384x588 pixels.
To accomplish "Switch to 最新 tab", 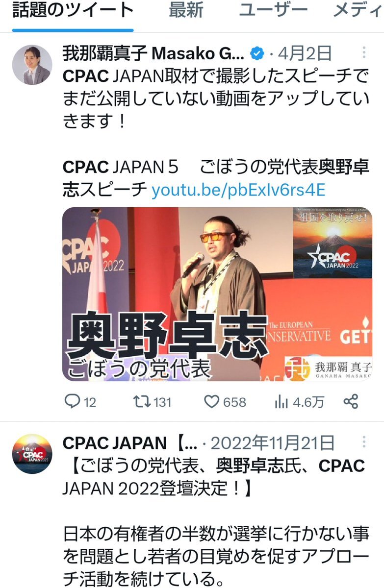I will coord(186,11).
